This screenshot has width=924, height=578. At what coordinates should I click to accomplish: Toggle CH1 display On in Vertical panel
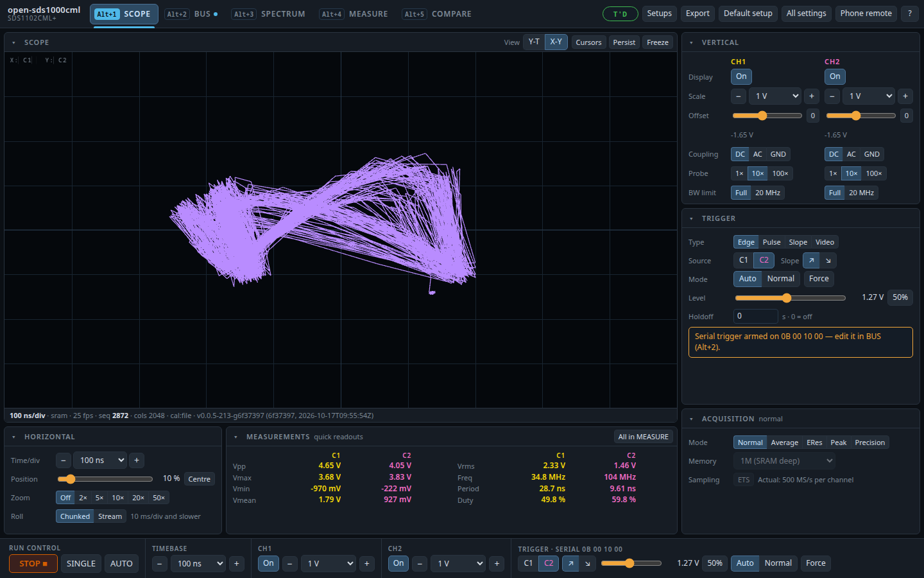(741, 76)
